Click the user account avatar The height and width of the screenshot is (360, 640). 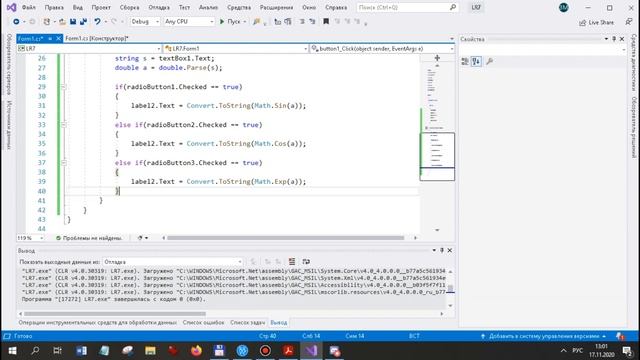tap(564, 7)
